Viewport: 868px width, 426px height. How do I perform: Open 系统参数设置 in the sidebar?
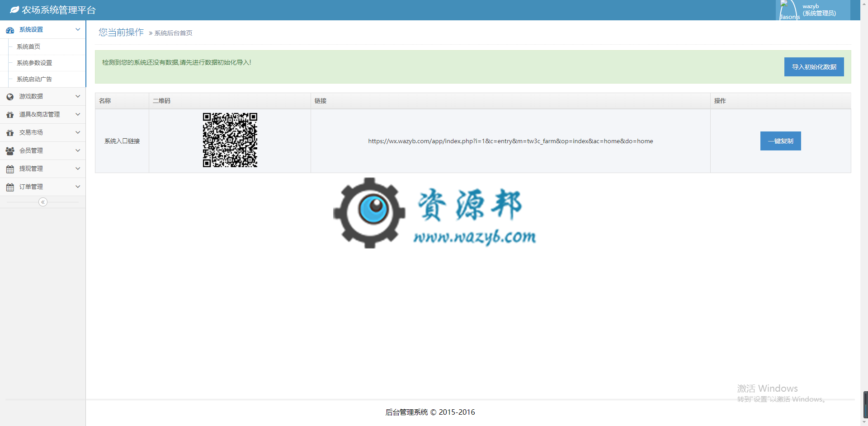(34, 63)
